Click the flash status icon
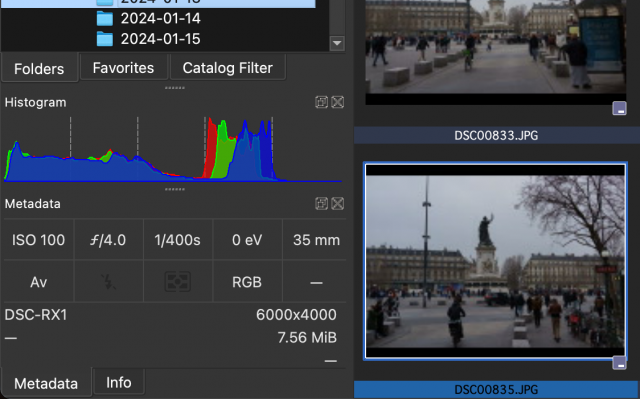This screenshot has width=640, height=399. click(108, 282)
